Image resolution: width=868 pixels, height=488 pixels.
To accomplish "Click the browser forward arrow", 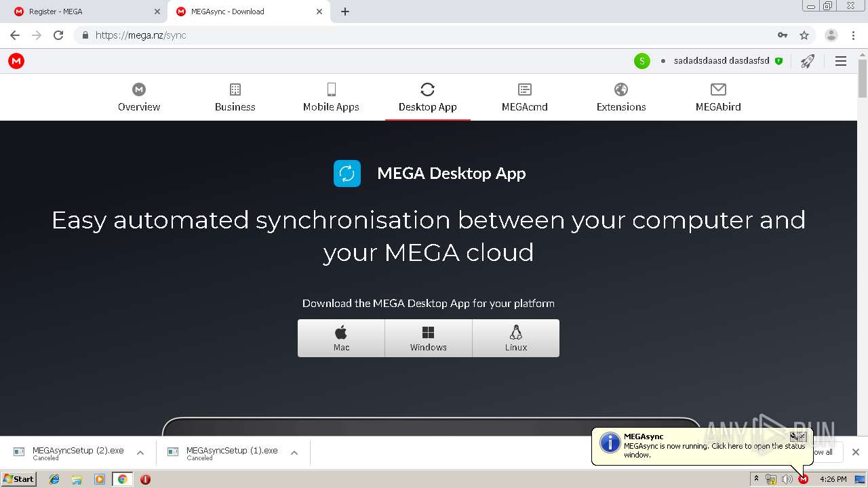I will pyautogui.click(x=37, y=35).
